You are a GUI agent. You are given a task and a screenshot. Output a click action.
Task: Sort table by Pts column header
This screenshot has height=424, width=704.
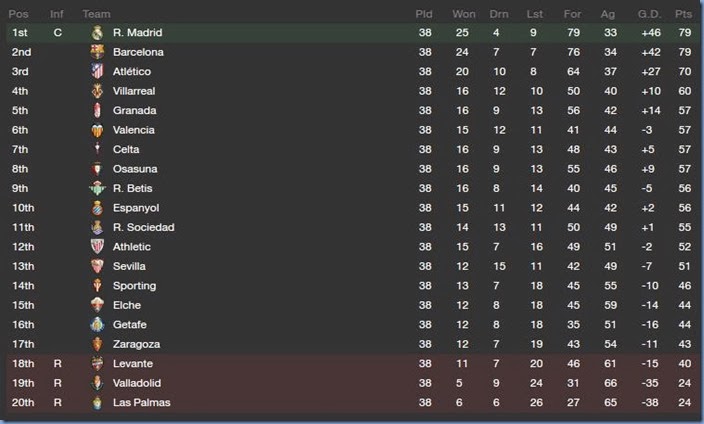pos(684,14)
